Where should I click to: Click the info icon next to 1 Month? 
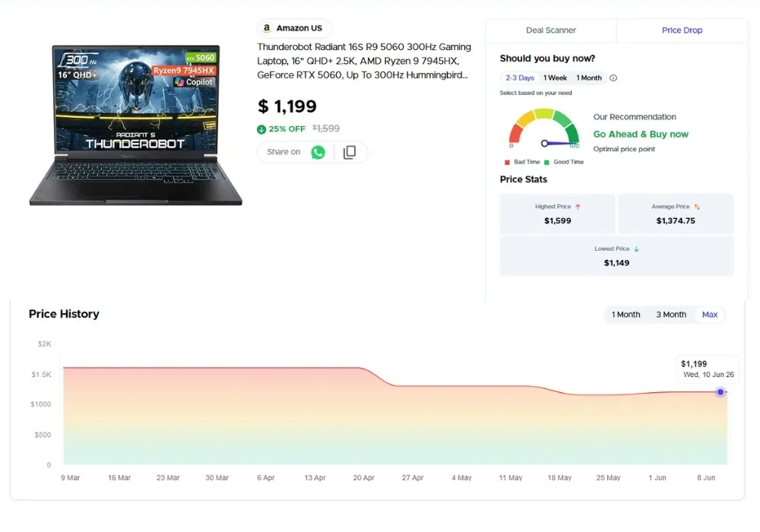(x=613, y=78)
